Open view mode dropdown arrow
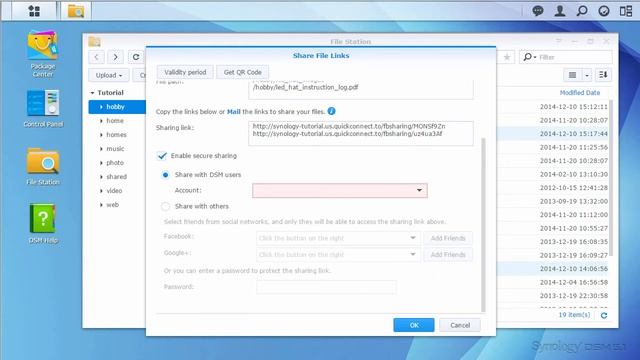The image size is (640, 360). [x=587, y=75]
